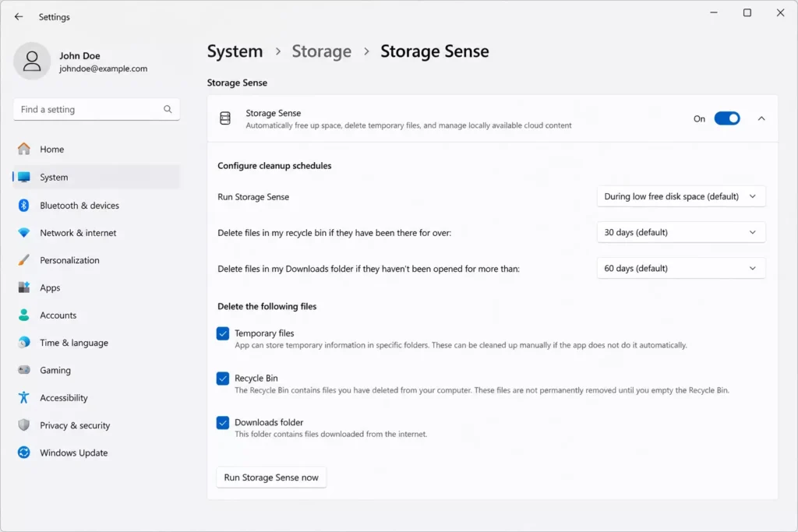Click the System monitor icon
The height and width of the screenshot is (532, 798).
24,177
